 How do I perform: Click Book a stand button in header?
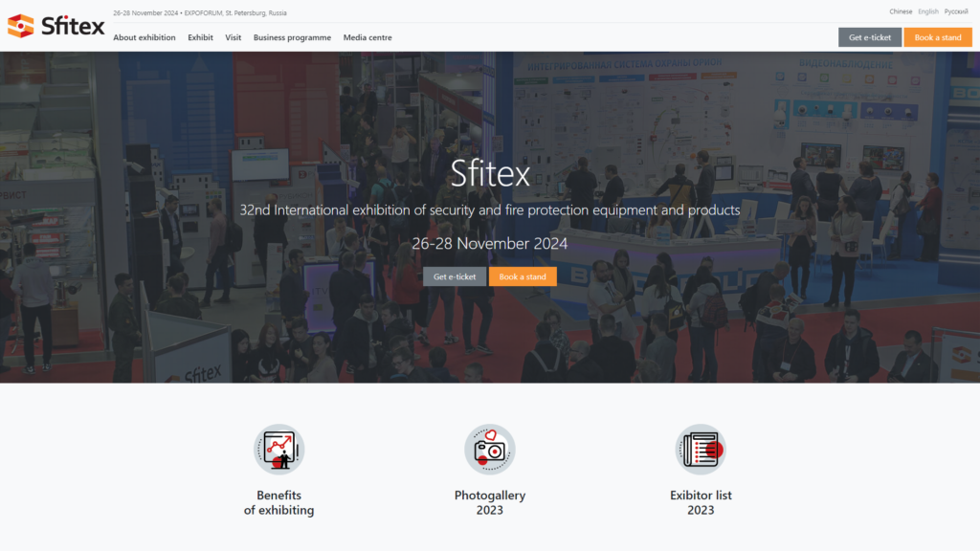coord(938,37)
